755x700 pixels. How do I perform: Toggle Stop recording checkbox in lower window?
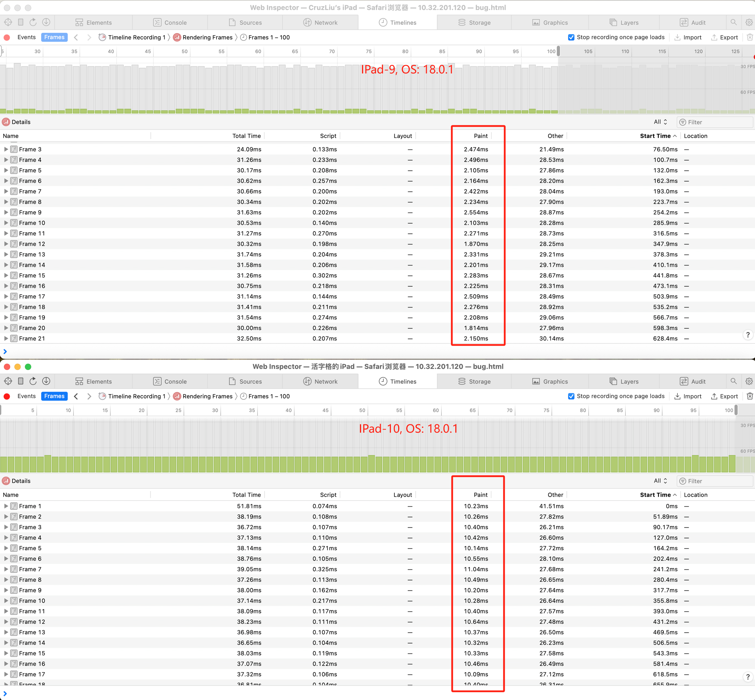point(571,396)
